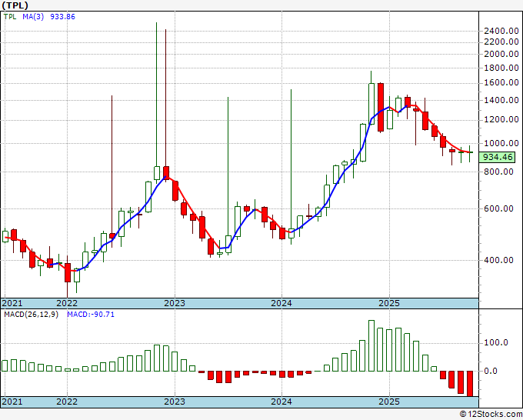Screen dimensions: 523x420
Task: Click 2024 on the MACD timeline
Action: [281, 402]
